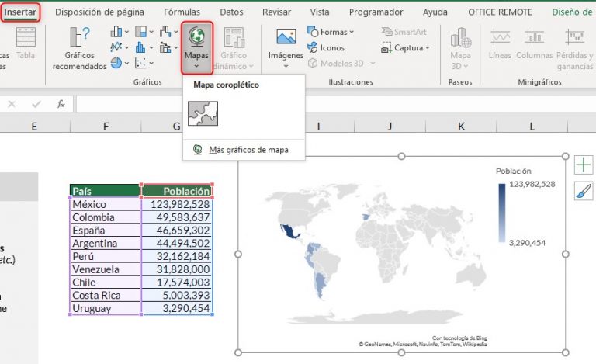Insert a combo chart
The width and height of the screenshot is (596, 364).
click(168, 47)
